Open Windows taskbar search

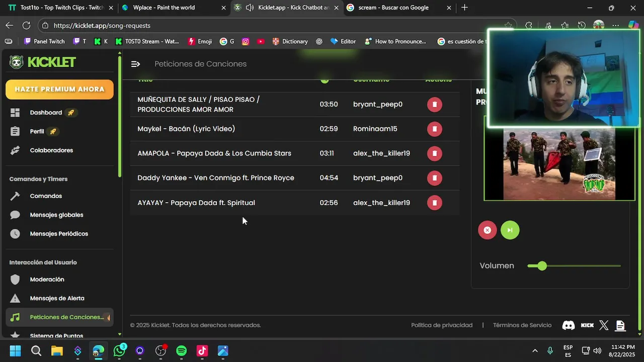tap(36, 350)
